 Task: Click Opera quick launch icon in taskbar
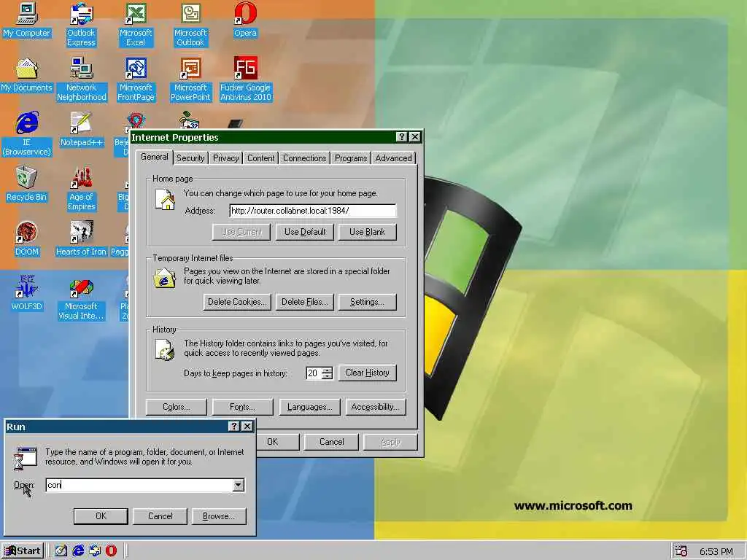111,551
